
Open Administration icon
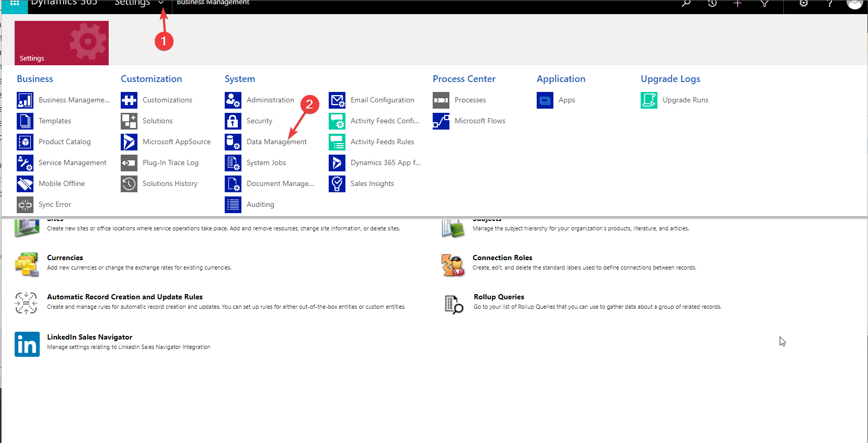[x=233, y=100]
